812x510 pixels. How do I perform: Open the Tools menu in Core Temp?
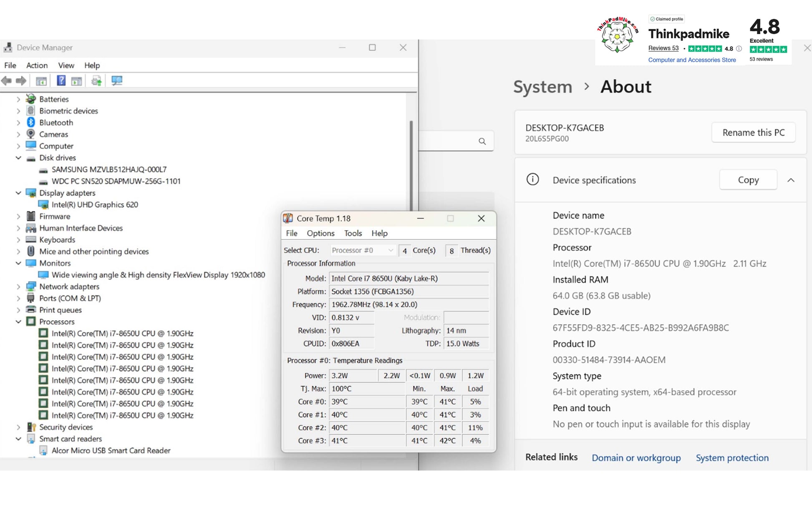click(x=353, y=233)
